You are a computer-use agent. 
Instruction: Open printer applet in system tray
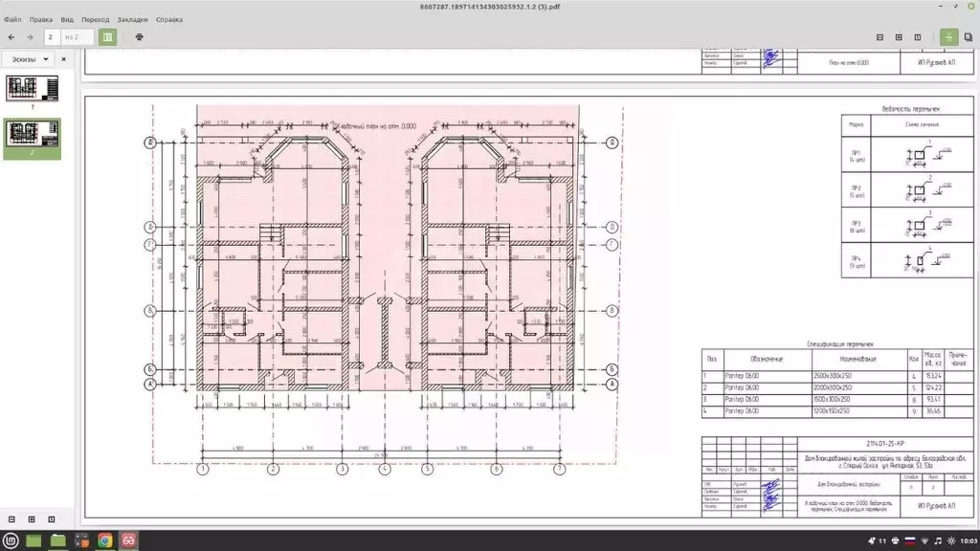click(x=896, y=541)
